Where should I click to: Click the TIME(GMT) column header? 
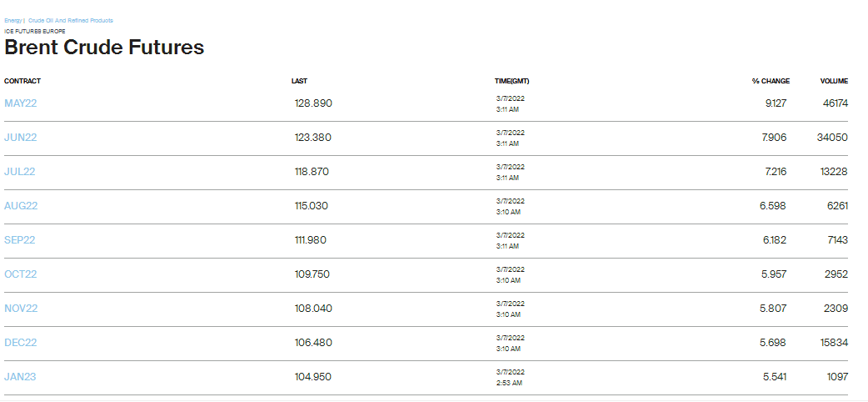coord(511,81)
